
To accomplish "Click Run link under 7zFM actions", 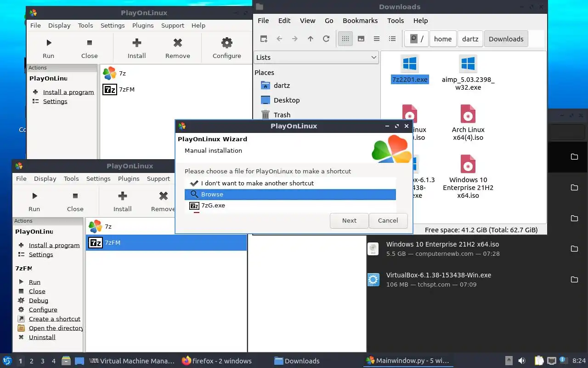I will 34,282.
